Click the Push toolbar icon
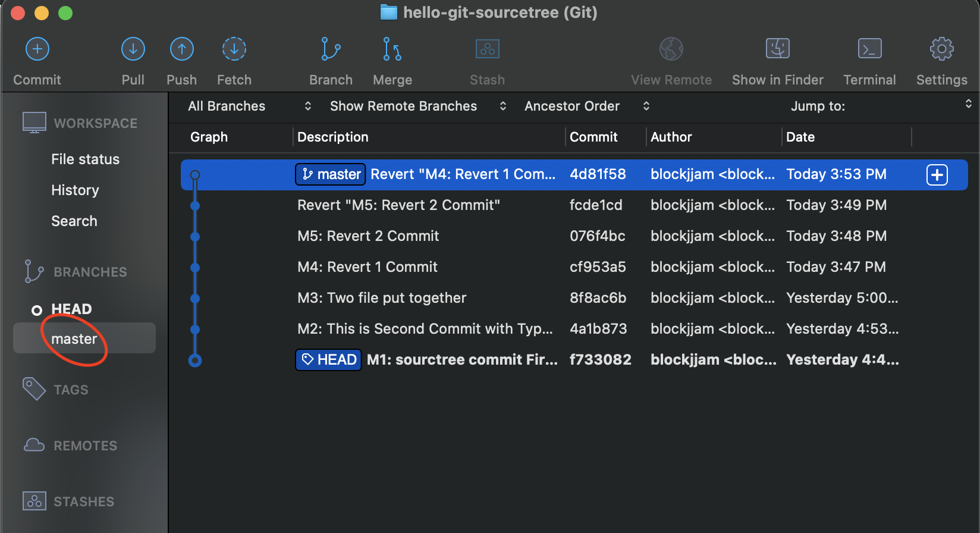Screen dimensions: 980x533 (181, 49)
